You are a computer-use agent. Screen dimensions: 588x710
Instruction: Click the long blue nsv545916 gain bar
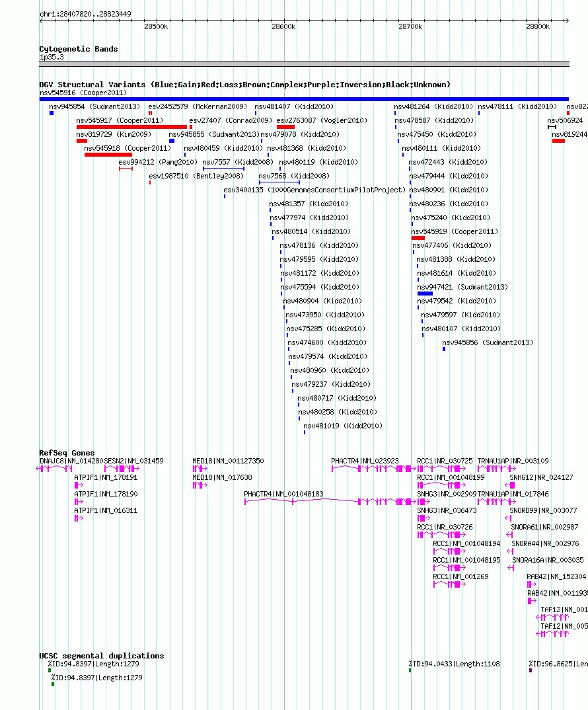coord(304,99)
